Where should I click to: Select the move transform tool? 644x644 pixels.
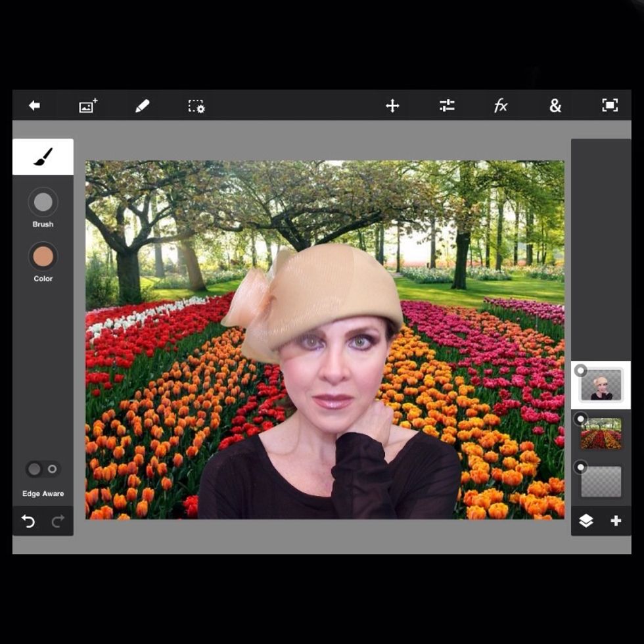tap(392, 106)
